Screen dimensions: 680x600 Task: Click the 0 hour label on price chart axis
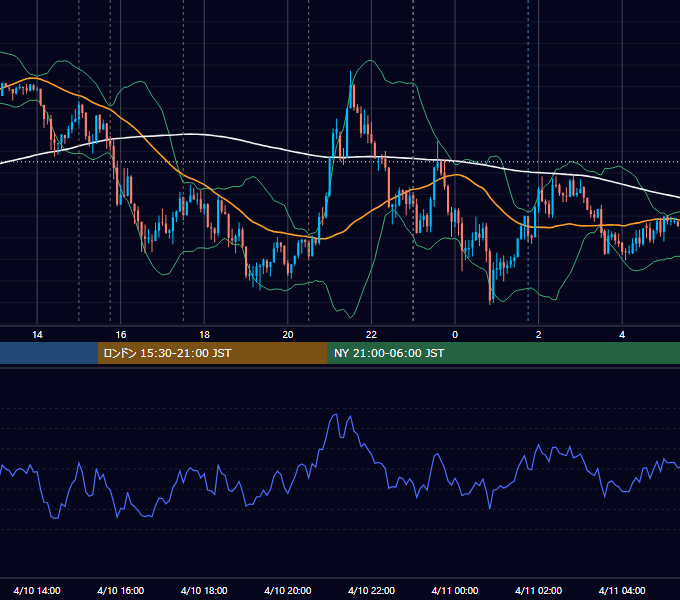coord(455,335)
